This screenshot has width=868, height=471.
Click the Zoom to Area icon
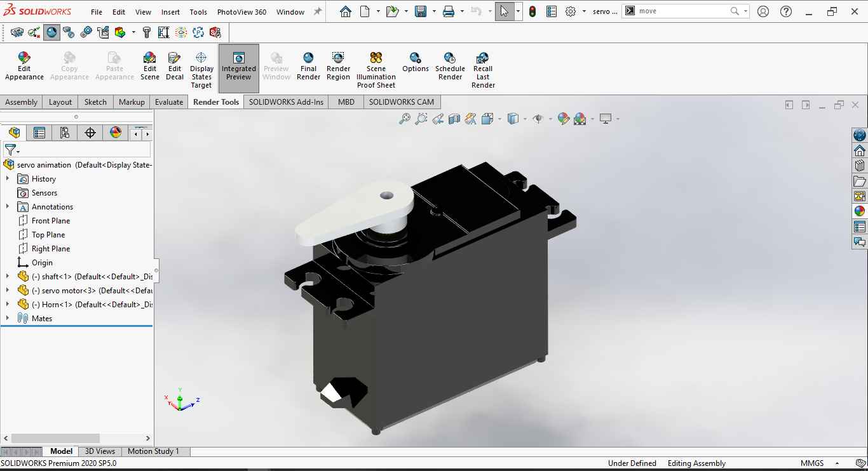click(421, 119)
